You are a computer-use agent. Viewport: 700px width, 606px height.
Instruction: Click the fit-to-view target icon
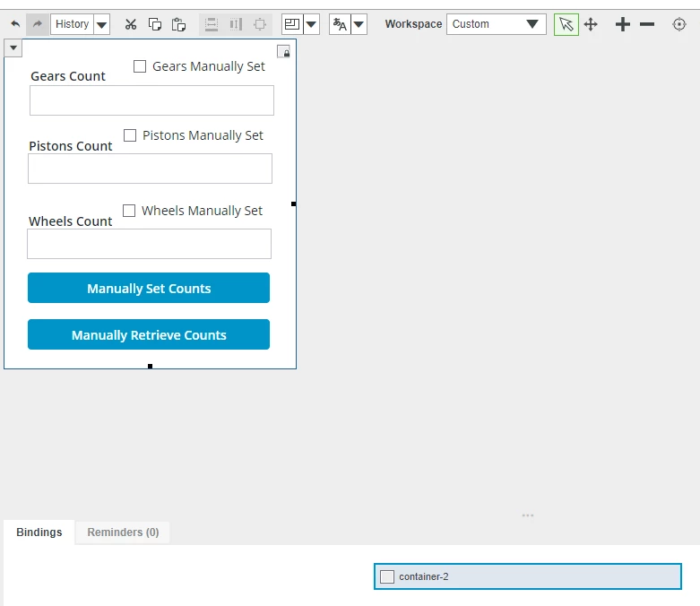(x=679, y=24)
